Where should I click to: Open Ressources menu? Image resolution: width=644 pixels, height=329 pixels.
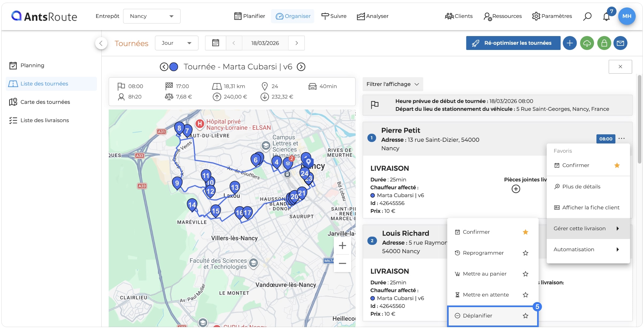click(x=502, y=16)
